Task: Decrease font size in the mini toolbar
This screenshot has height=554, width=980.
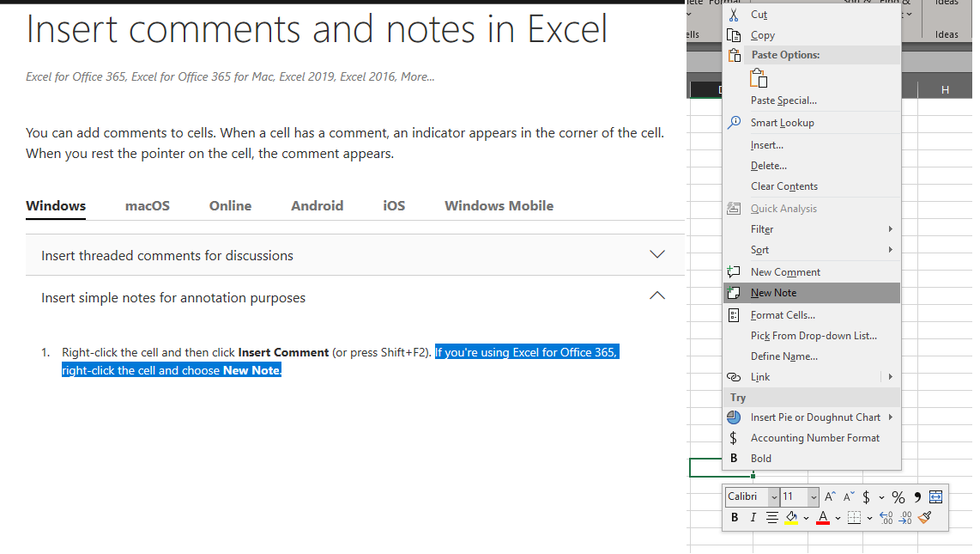Action: pos(849,496)
